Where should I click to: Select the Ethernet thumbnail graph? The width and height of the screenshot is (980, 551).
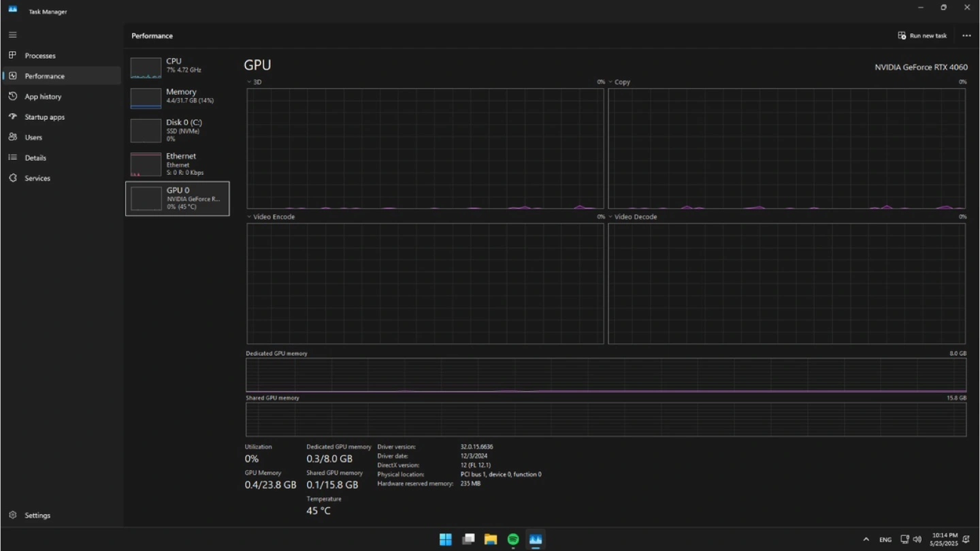(x=146, y=164)
